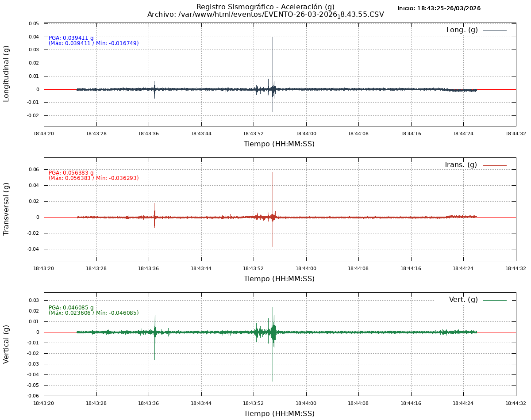This screenshot has height=420, width=531.
Task: Click the blue PGA: 0.039411 g text
Action: (x=71, y=38)
